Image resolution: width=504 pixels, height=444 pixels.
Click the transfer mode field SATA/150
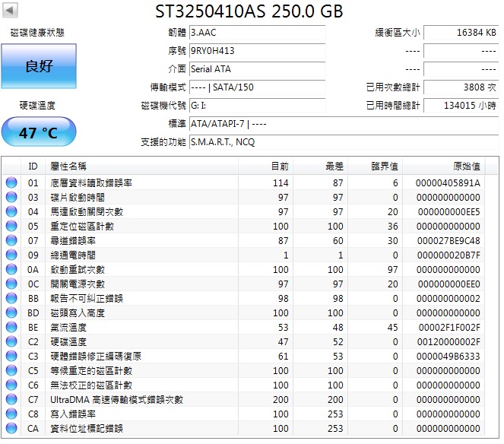pos(256,87)
